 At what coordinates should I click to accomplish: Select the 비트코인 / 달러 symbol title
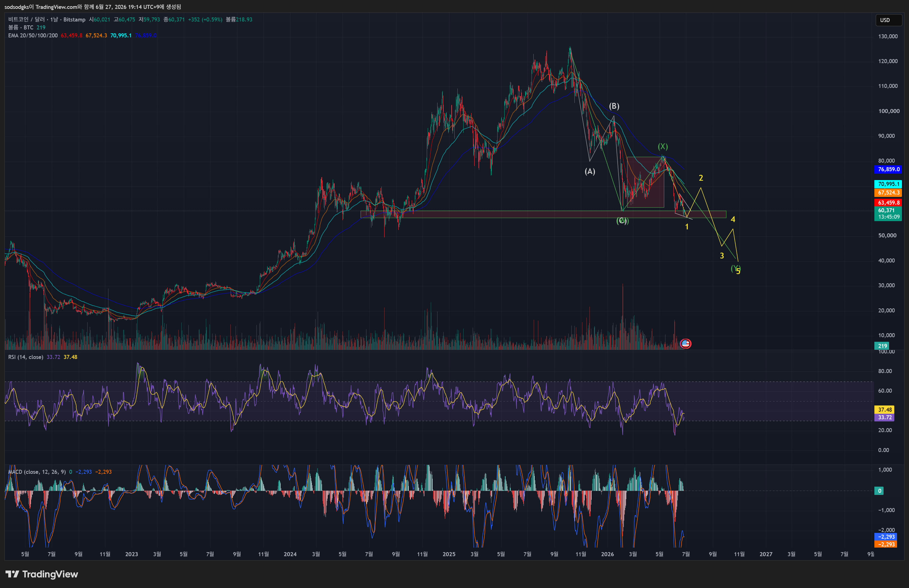(47, 20)
